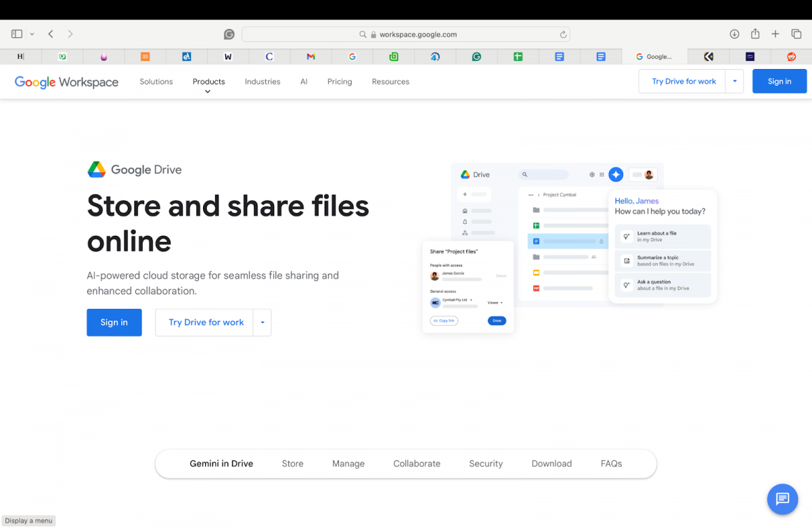Click the Google Drive logo above the headline
The height and width of the screenshot is (528, 812).
click(135, 170)
